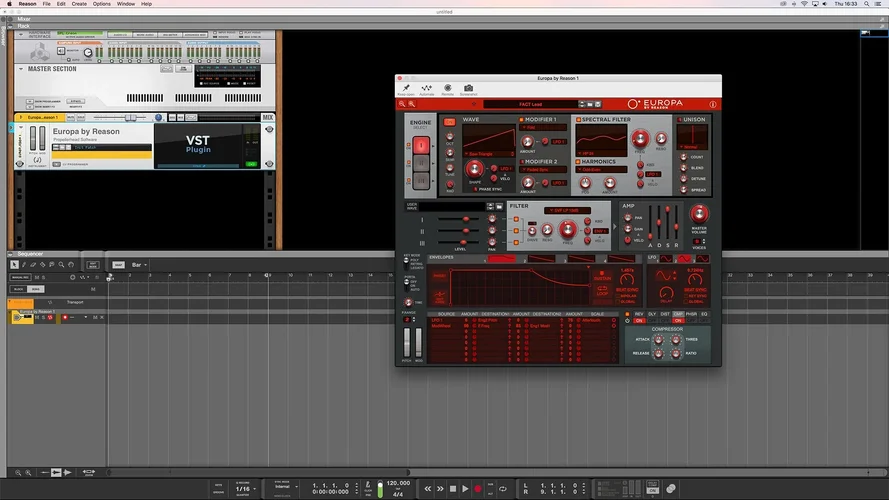Toggle the envelope Loop button

pos(602,291)
